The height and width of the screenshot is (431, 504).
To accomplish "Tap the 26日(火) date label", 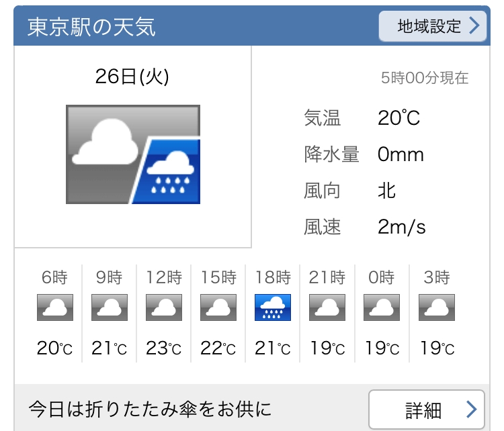I will pos(132,77).
